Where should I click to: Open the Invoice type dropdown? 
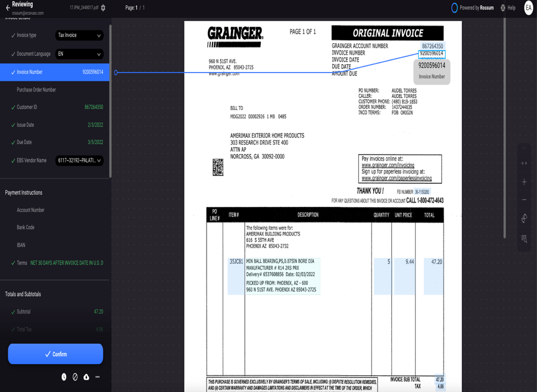tap(79, 36)
